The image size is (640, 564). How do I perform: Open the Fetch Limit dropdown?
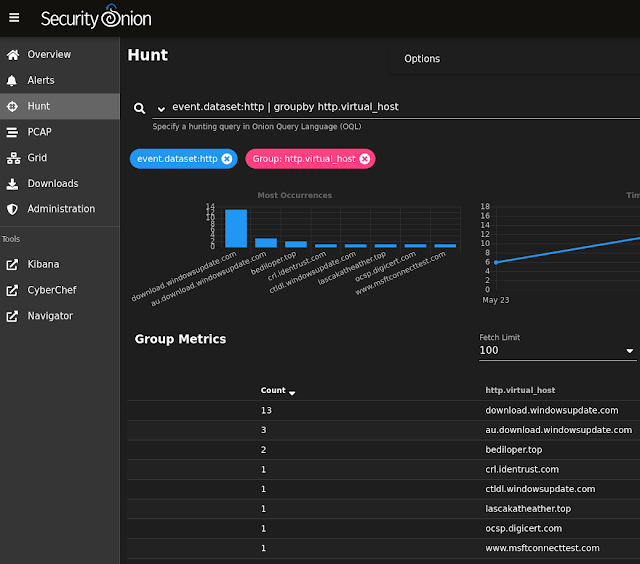click(x=557, y=351)
